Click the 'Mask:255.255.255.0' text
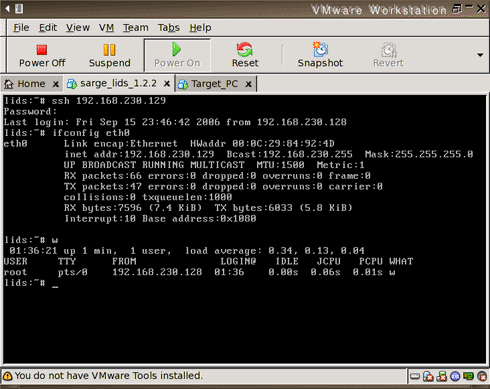490x389 pixels. click(x=419, y=154)
